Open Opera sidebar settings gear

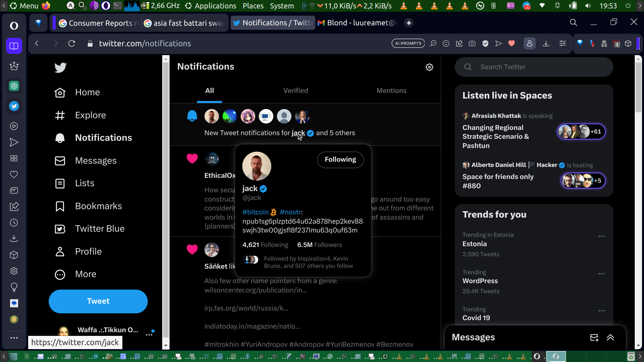pyautogui.click(x=14, y=271)
